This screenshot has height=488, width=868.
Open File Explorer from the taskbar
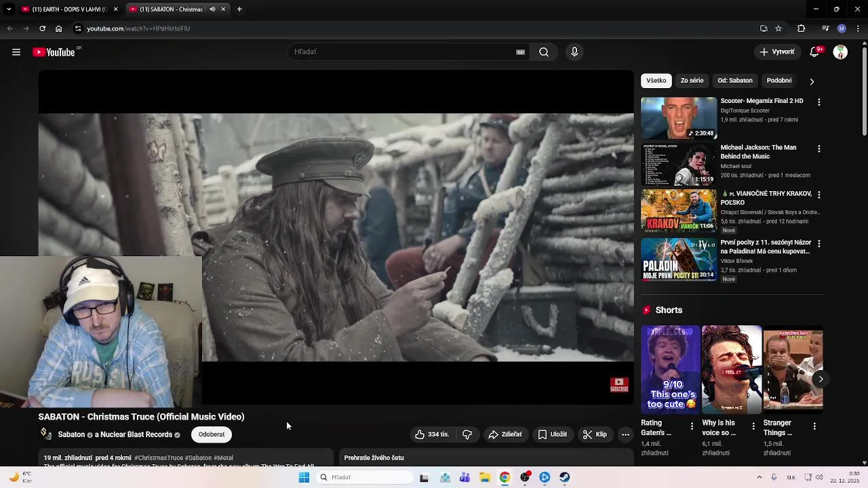[485, 477]
